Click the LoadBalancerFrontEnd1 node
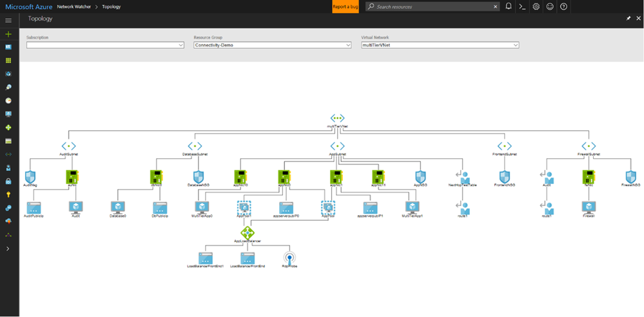The width and height of the screenshot is (644, 317). click(206, 258)
